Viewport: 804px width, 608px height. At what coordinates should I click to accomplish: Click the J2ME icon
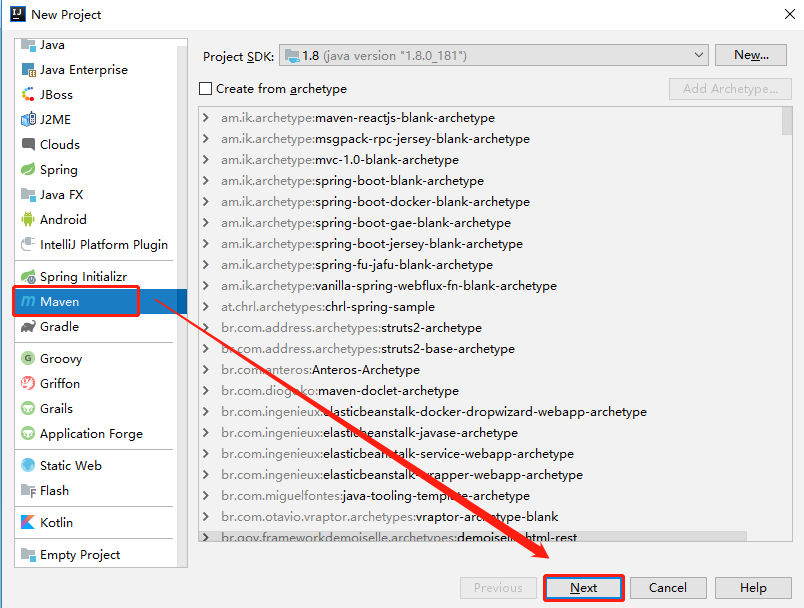[x=28, y=119]
